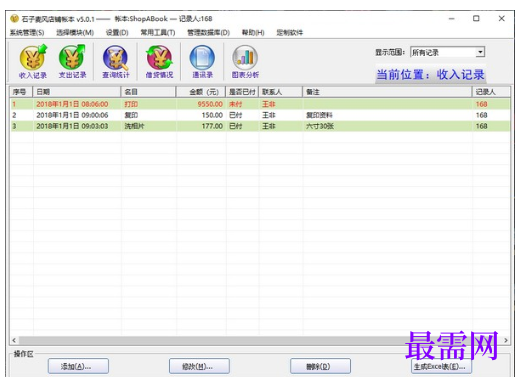
Task: Sort by the 名目 column header
Action: tap(148, 92)
